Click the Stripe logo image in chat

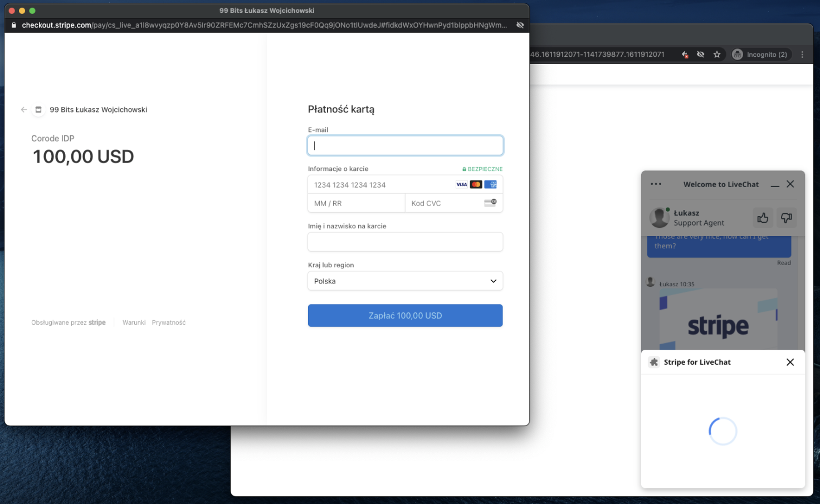pos(718,319)
